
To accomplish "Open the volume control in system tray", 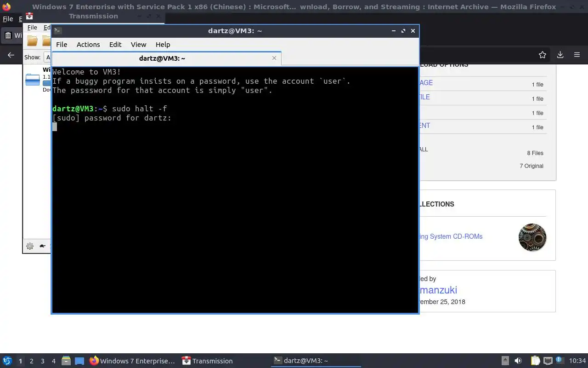I will click(x=518, y=361).
